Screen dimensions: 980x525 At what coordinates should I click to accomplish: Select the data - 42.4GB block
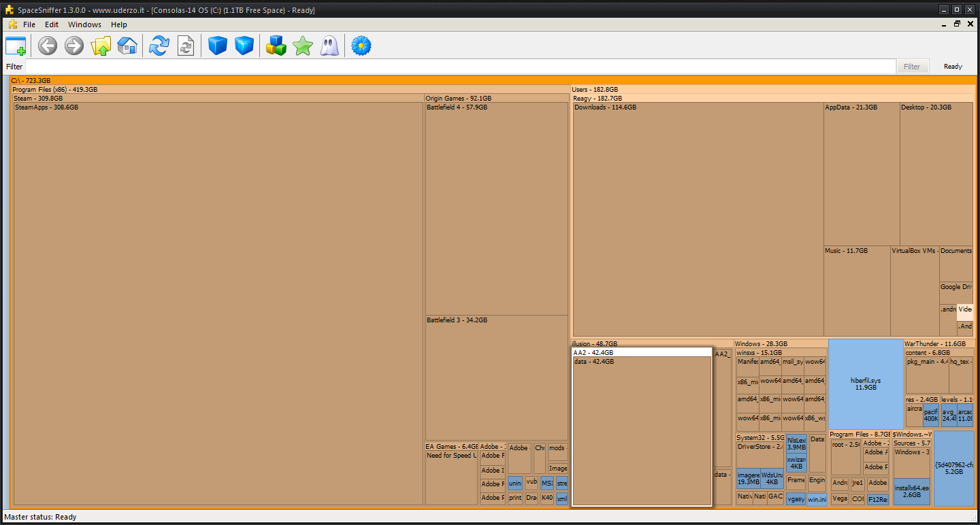(642, 431)
